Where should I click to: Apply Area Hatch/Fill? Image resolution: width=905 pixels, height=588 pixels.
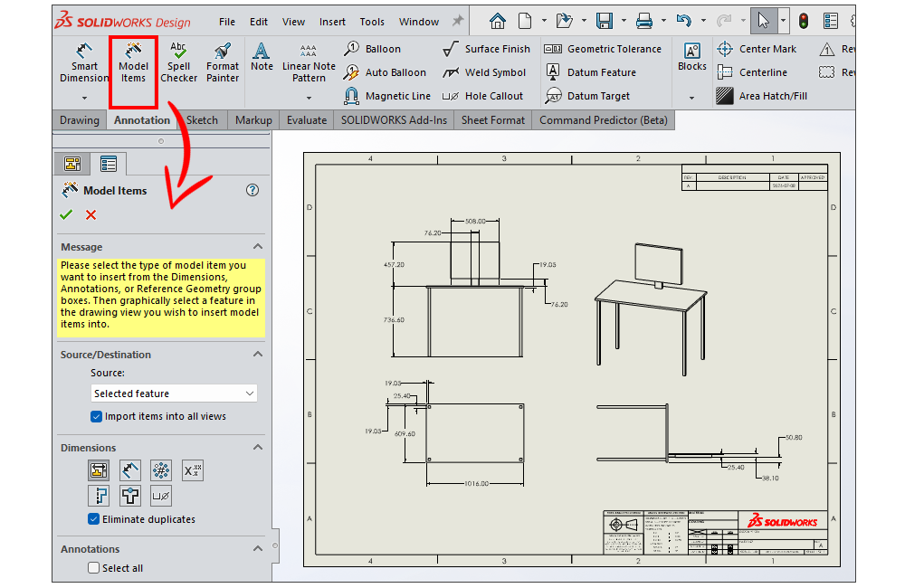pyautogui.click(x=761, y=96)
